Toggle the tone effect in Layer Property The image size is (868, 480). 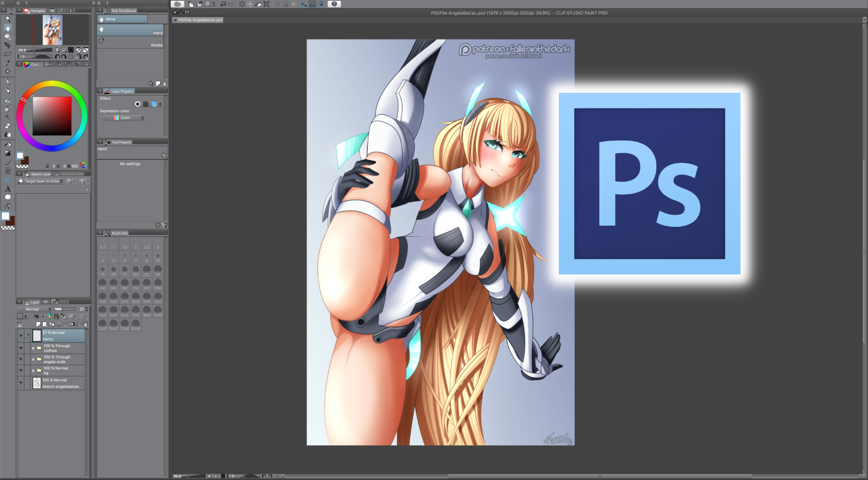[145, 104]
